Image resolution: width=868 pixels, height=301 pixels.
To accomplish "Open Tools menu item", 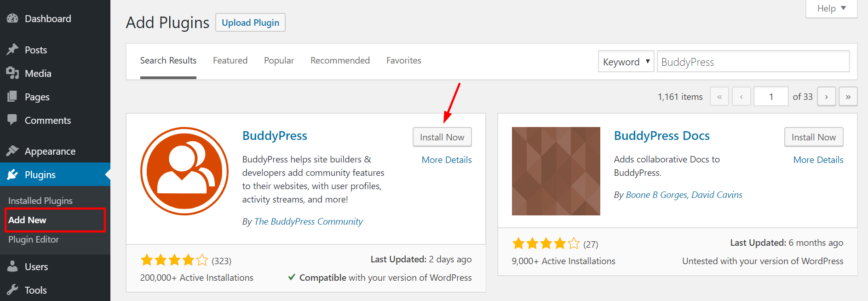I will pos(55,290).
